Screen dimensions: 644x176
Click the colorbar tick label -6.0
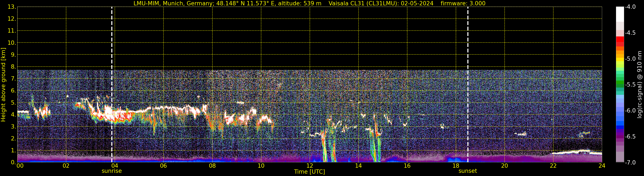coord(630,110)
